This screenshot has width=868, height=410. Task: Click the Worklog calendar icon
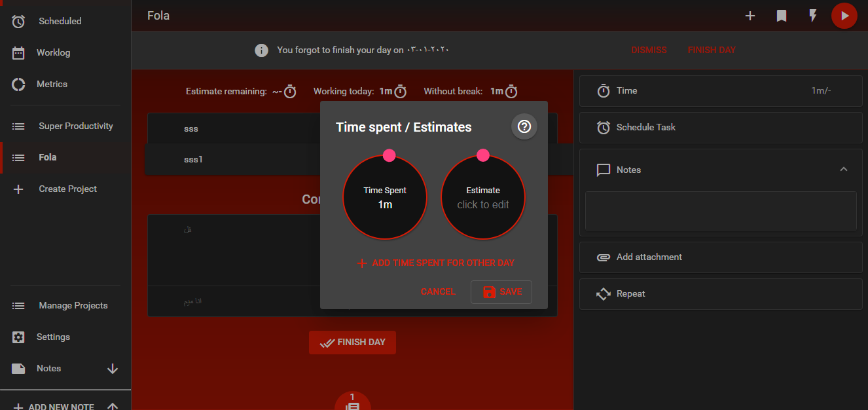click(x=18, y=53)
